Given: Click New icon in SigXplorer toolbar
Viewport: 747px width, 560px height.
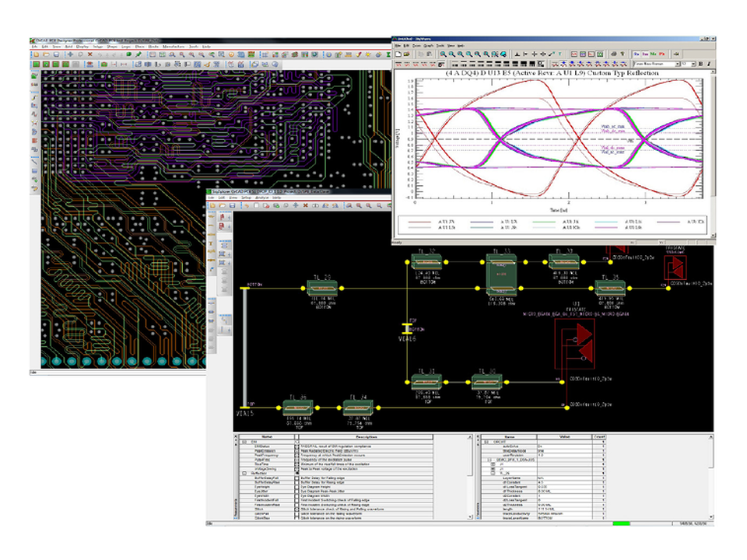Looking at the screenshot, I should click(212, 205).
